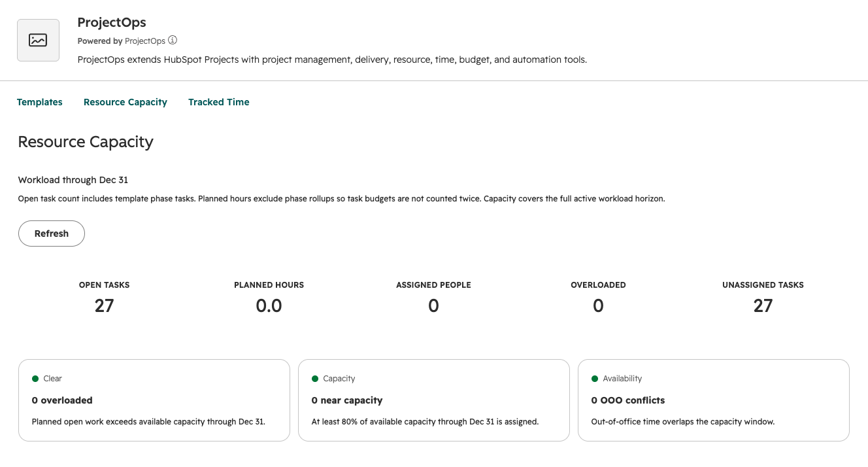Screen dimensions: 868x467
Task: Click the PLANNED HOURS label
Action: 269,285
